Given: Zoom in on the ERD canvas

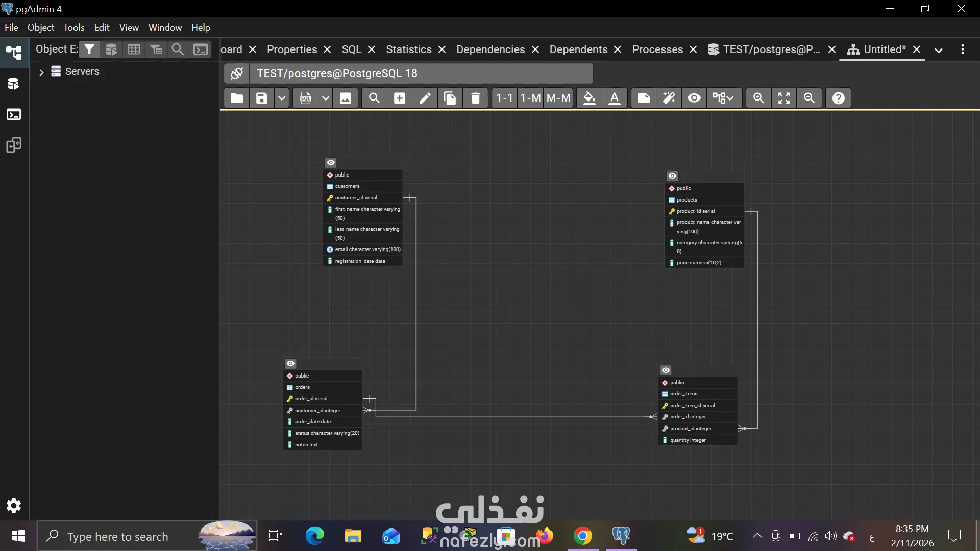Looking at the screenshot, I should pyautogui.click(x=758, y=98).
